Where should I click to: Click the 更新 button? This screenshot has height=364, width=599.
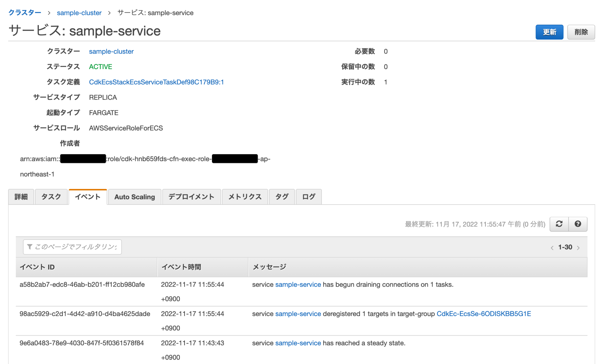(x=549, y=32)
